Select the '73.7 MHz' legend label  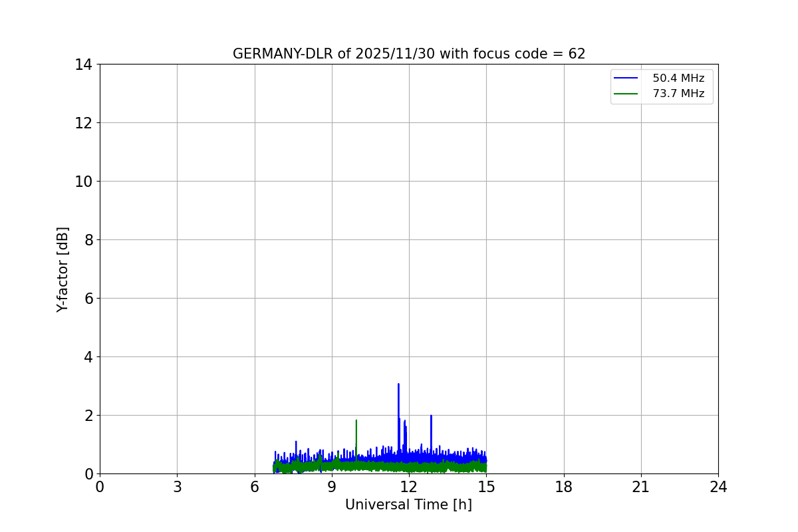pyautogui.click(x=678, y=94)
